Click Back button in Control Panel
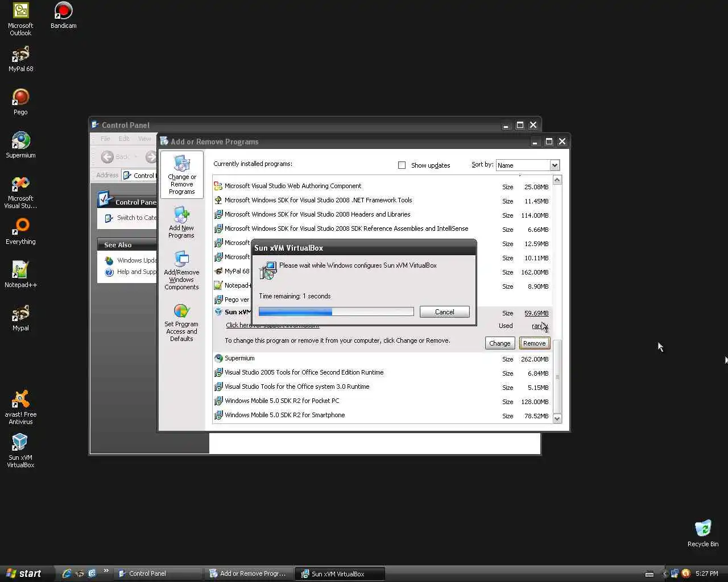Screen dimensions: 728x582 (x=115, y=157)
